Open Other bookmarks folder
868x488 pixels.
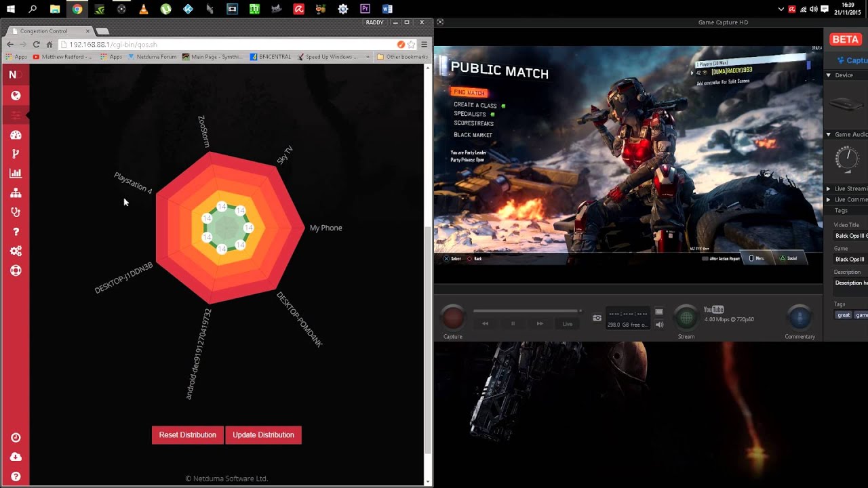tap(402, 57)
